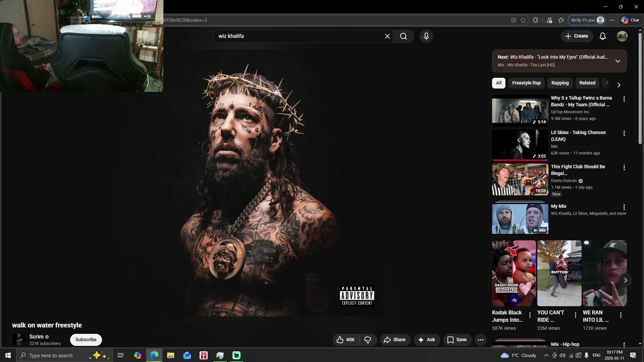Click the Danny Duncan channel name
Screen dimensions: 644x362
click(x=564, y=180)
